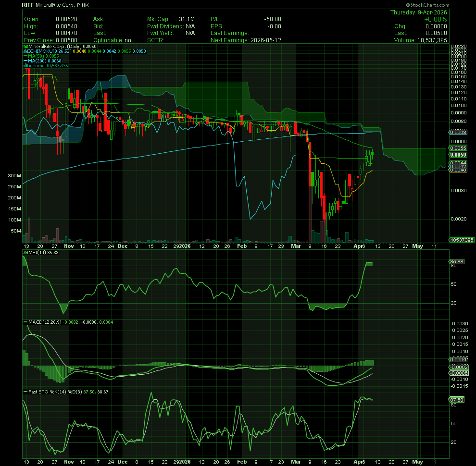Image resolution: width=476 pixels, height=466 pixels.
Task: Click the 10537395 volume tag on right axis
Action: tap(462, 240)
